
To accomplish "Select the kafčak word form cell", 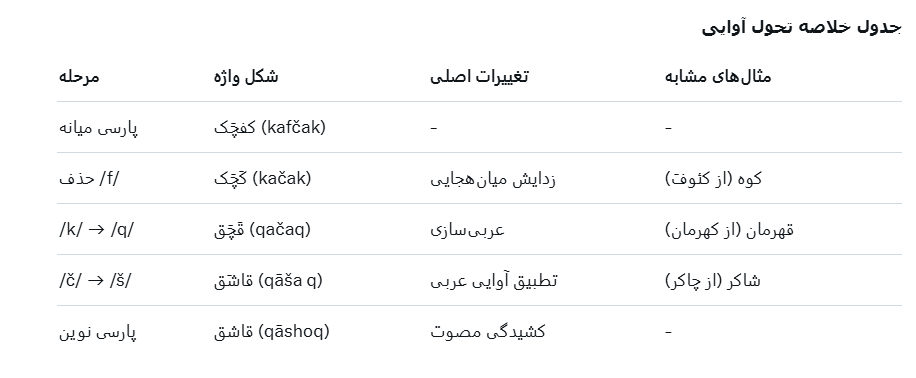I will coord(270,128).
